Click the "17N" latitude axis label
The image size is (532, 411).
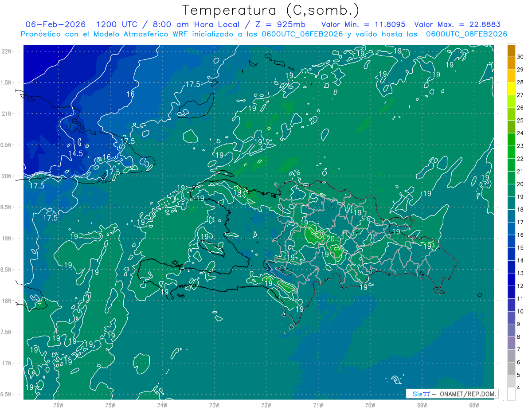click(6, 363)
